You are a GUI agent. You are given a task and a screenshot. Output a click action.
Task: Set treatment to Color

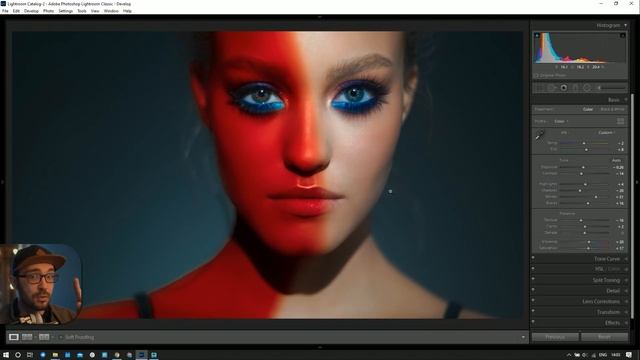pos(588,109)
